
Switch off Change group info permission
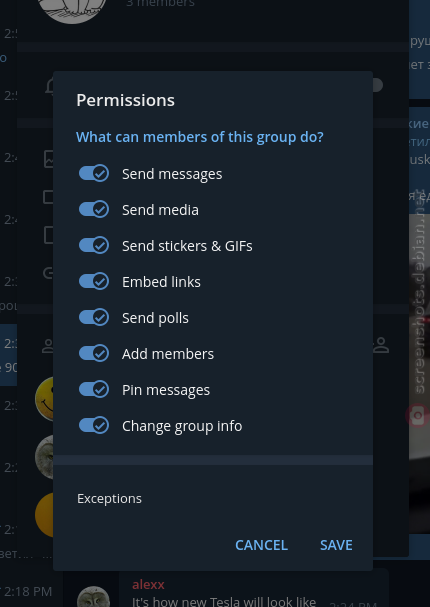[94, 425]
